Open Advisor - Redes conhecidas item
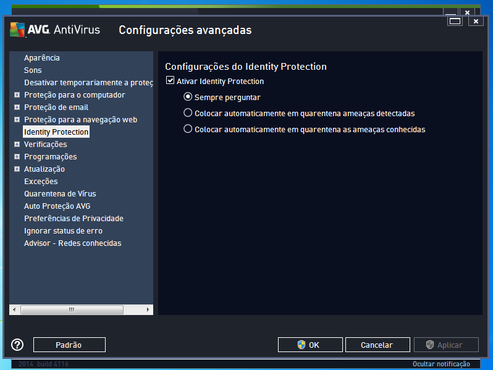 click(72, 243)
